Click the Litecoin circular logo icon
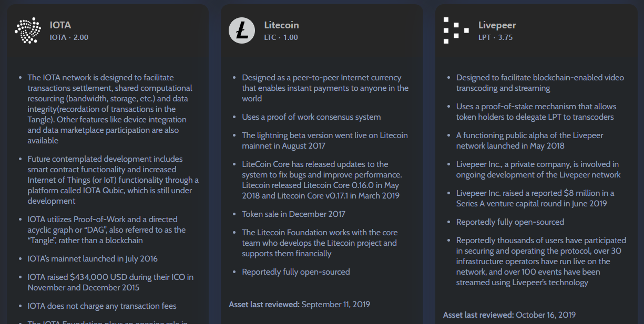Viewport: 644px width, 324px height. (x=242, y=30)
